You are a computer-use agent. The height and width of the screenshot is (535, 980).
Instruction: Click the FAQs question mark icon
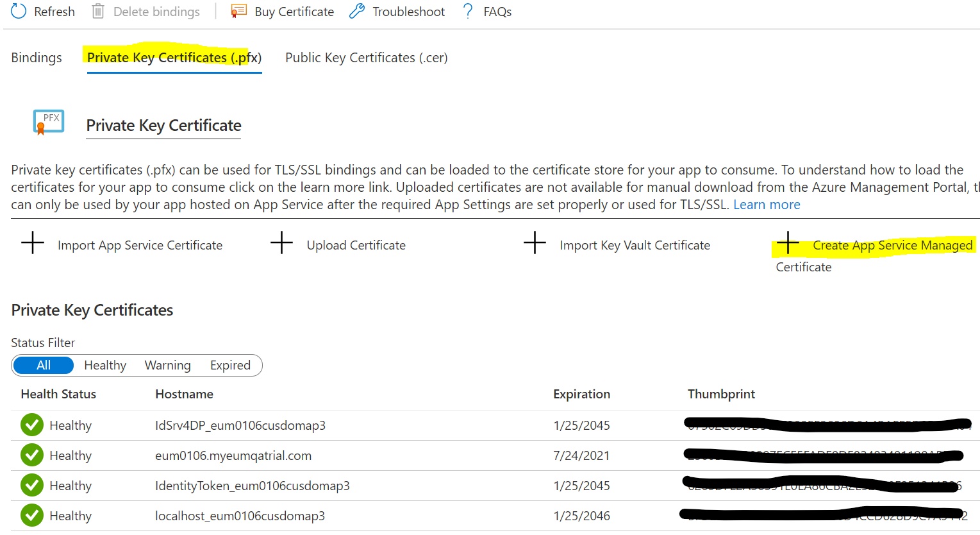pyautogui.click(x=468, y=11)
